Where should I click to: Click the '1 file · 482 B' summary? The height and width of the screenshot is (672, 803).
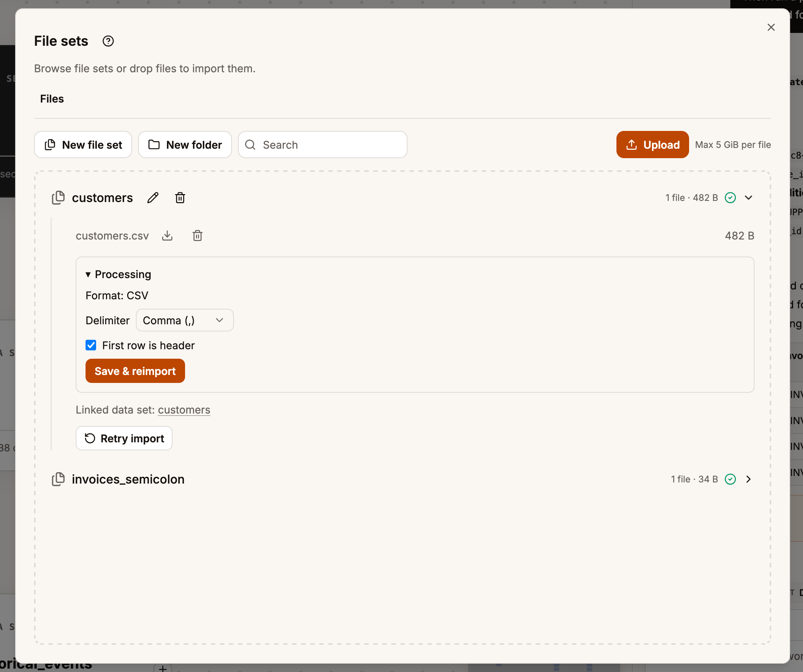tap(691, 198)
